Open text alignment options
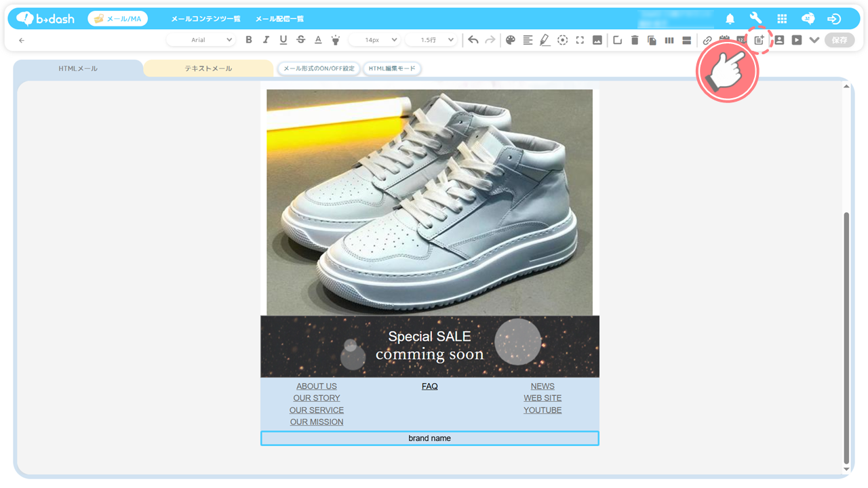Screen dimensions: 868x488 [x=528, y=40]
